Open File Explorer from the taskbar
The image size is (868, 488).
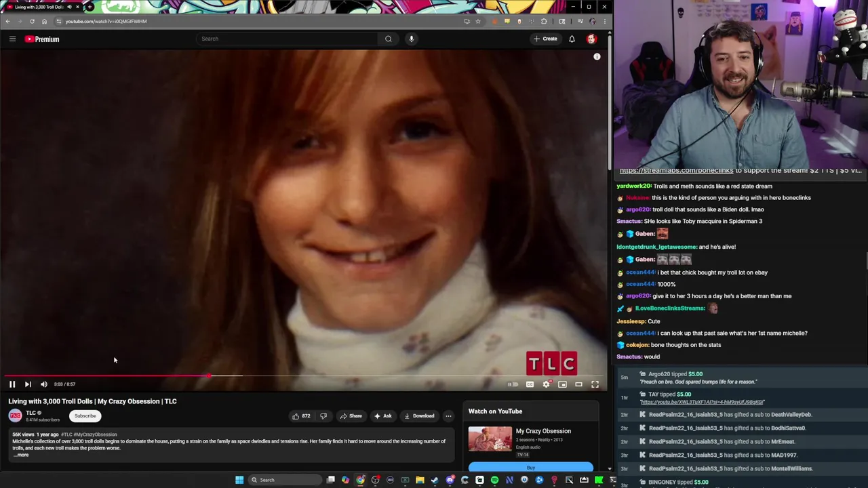(x=420, y=480)
